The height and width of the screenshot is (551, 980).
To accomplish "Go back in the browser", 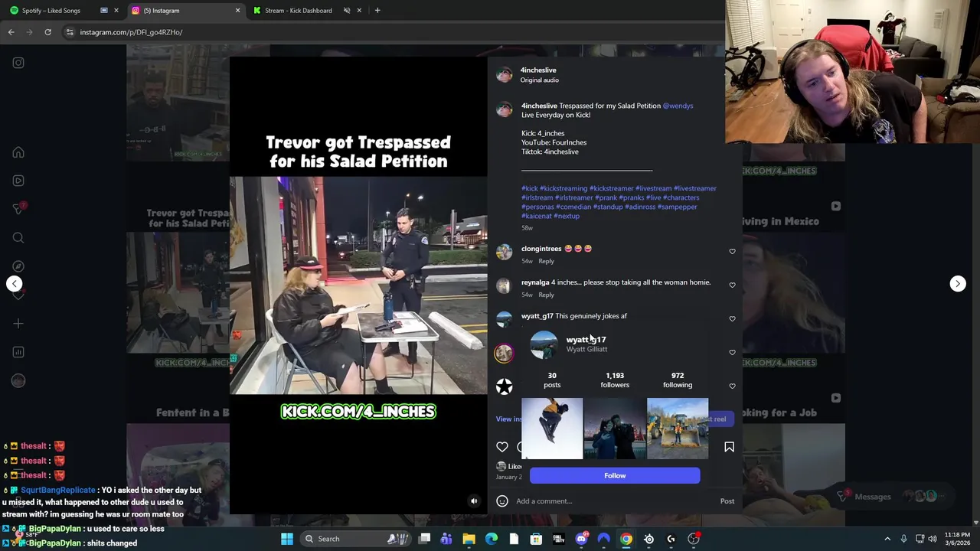I will tap(11, 32).
